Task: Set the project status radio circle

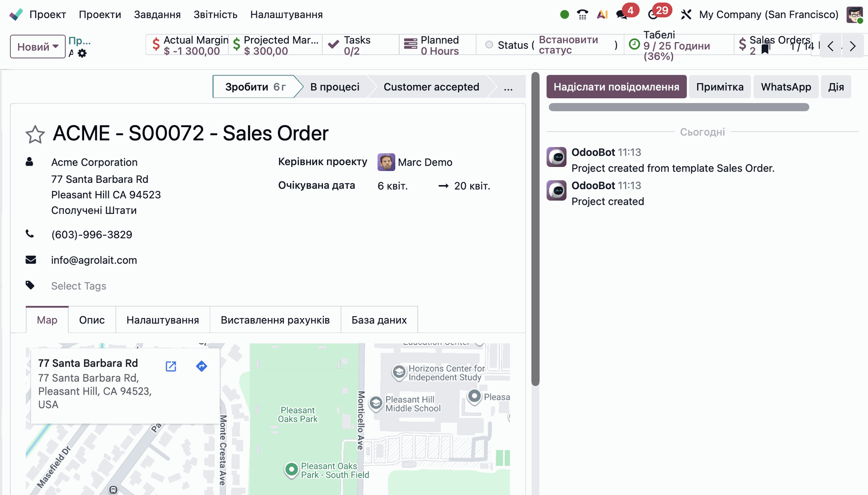Action: coord(489,45)
